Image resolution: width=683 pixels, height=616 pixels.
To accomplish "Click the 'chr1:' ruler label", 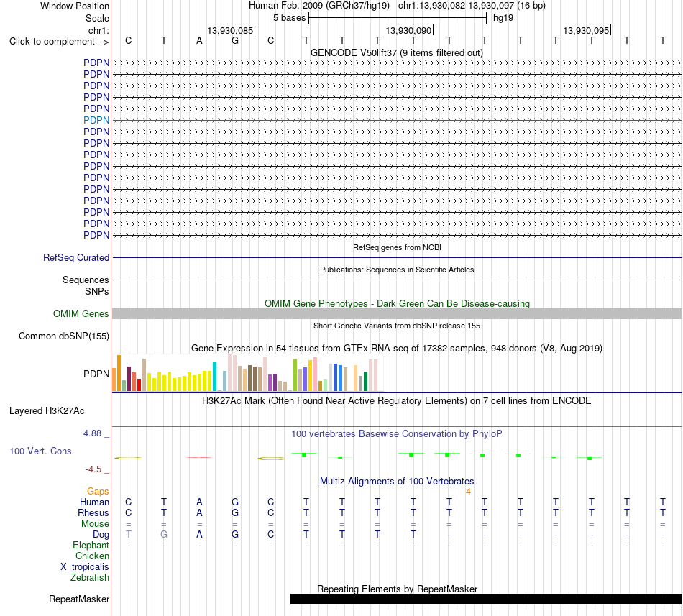I will 98,30.
